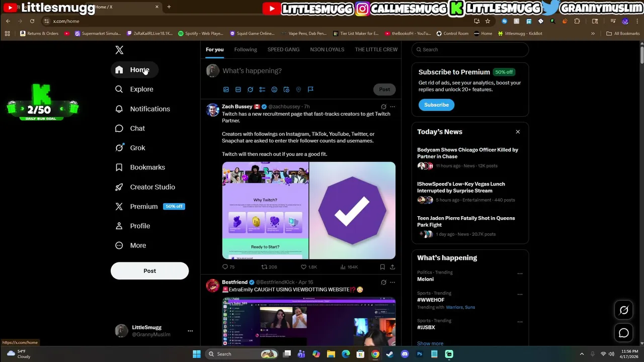Click Subscribe to Premium button
Image resolution: width=644 pixels, height=362 pixels.
pyautogui.click(x=436, y=105)
